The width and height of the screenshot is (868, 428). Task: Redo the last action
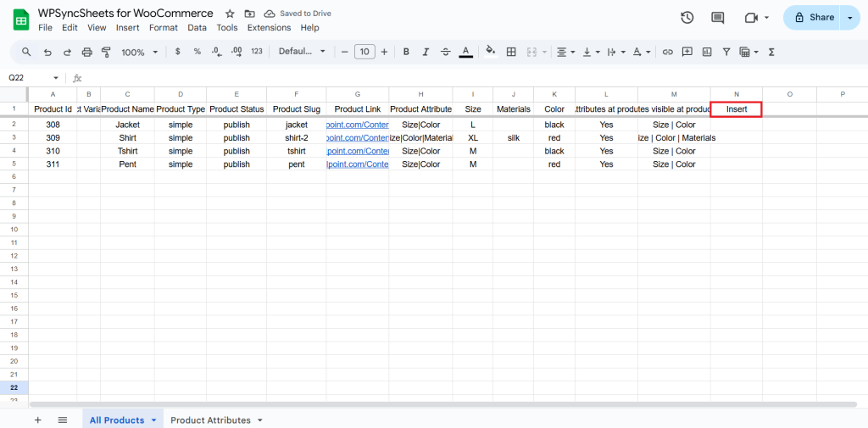(67, 52)
